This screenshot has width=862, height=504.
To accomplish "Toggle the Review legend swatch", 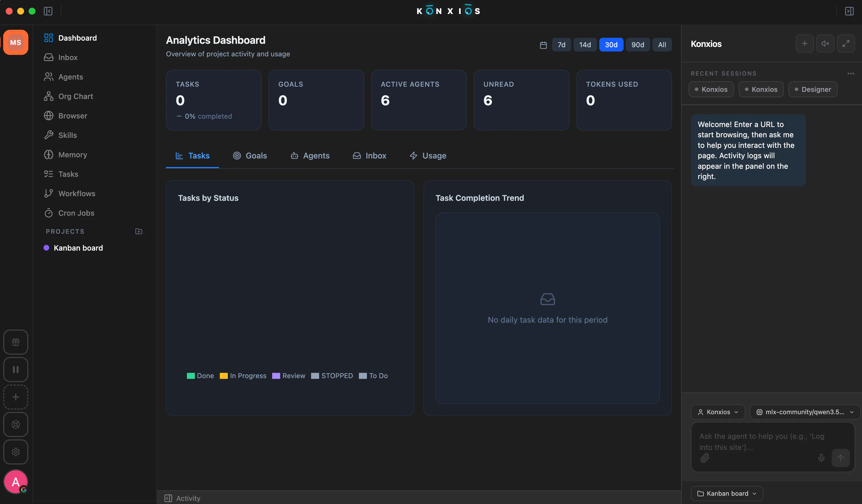I will [x=276, y=376].
